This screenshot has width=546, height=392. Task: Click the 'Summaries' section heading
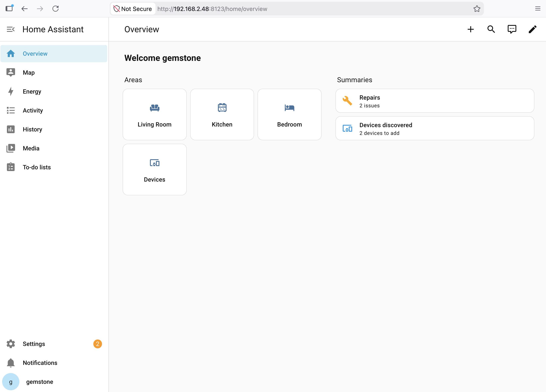point(355,80)
